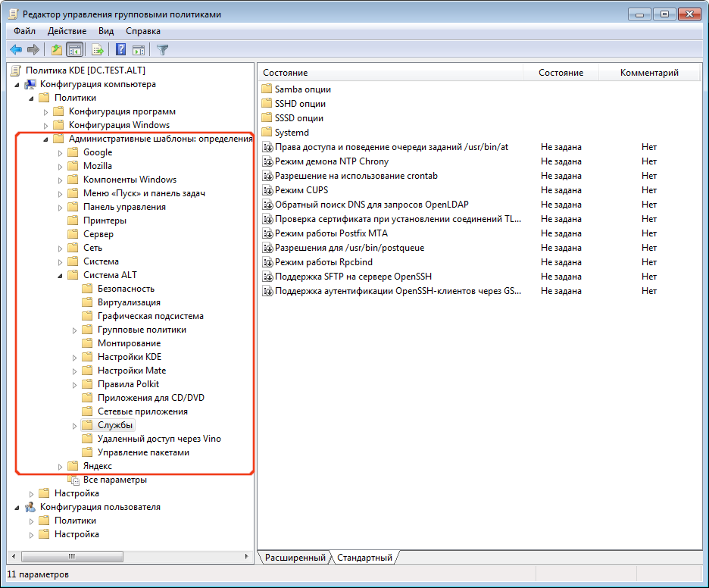Open the Файл menu
The width and height of the screenshot is (709, 588).
24,31
